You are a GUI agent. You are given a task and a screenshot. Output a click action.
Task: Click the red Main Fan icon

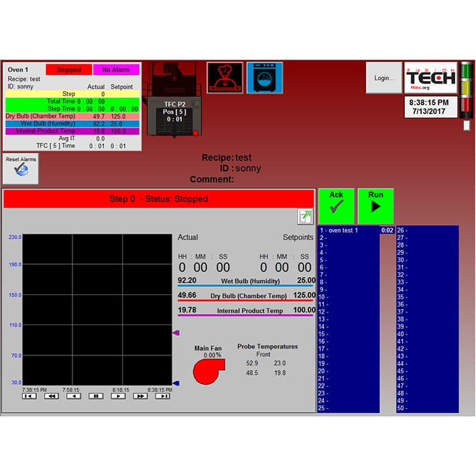pyautogui.click(x=209, y=371)
